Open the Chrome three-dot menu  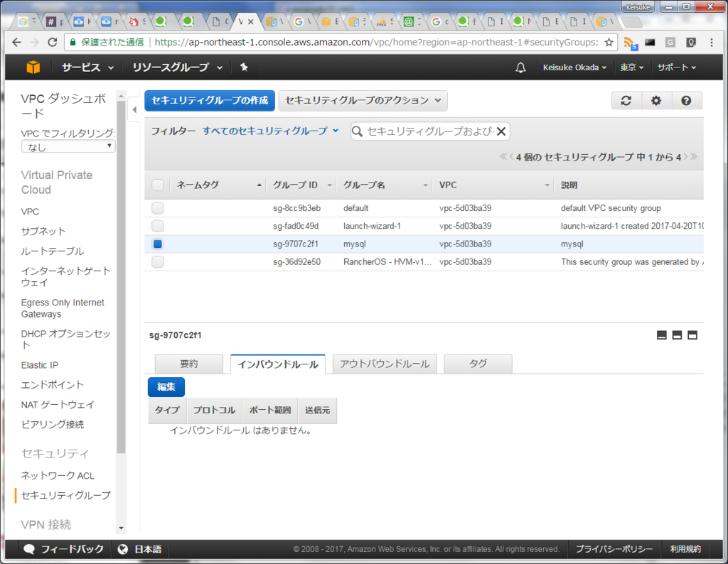(711, 42)
